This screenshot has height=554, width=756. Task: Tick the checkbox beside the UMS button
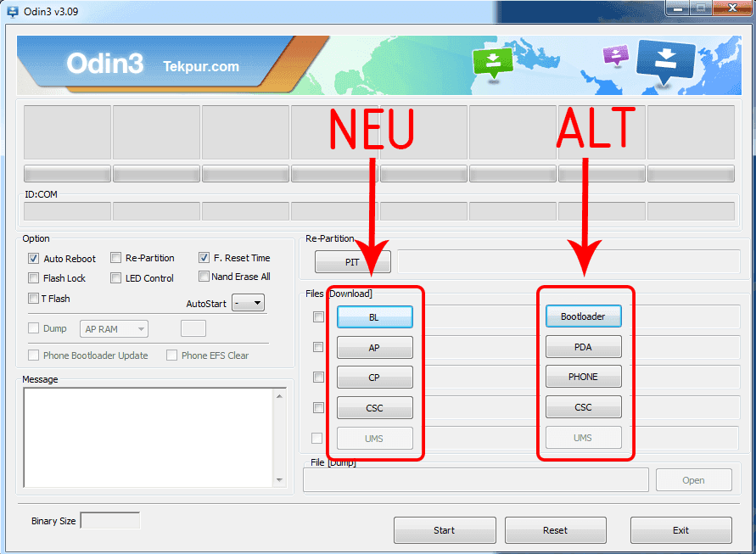click(316, 438)
